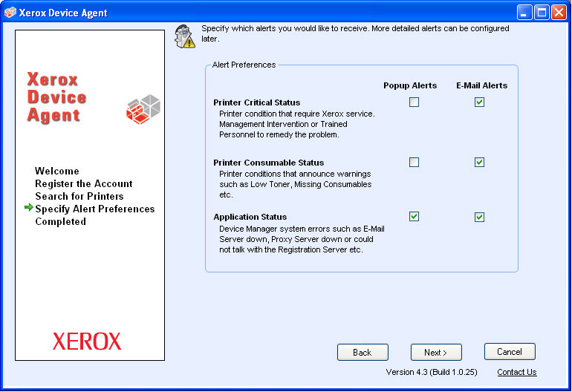
Task: Close the Xerox Device Agent window
Action: (x=559, y=13)
